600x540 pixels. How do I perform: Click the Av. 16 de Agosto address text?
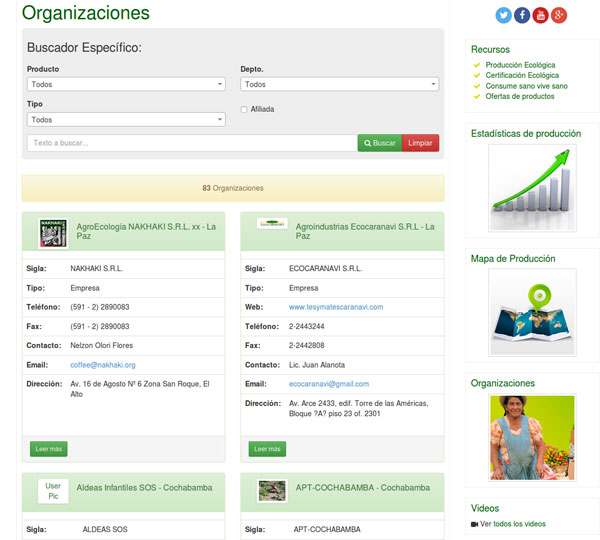[x=140, y=389]
